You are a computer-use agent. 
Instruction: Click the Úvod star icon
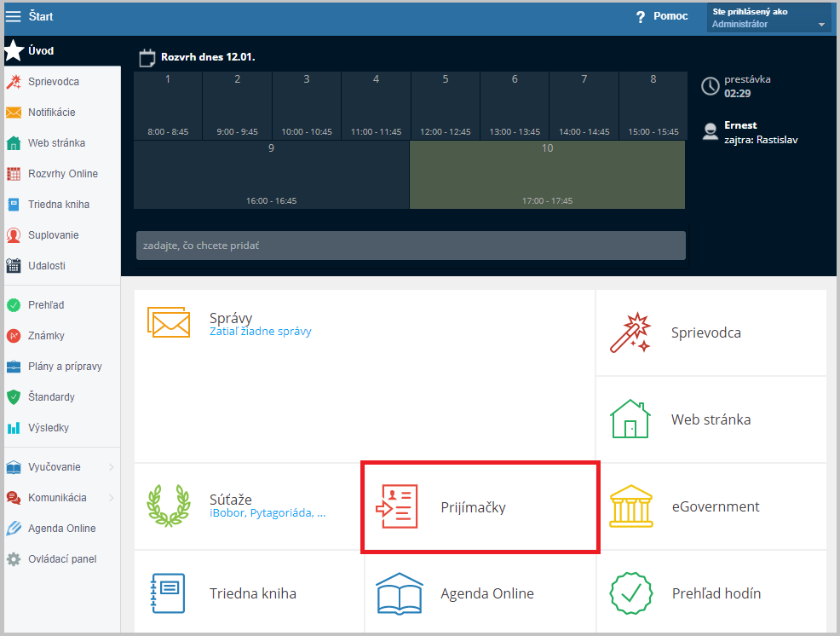point(14,51)
